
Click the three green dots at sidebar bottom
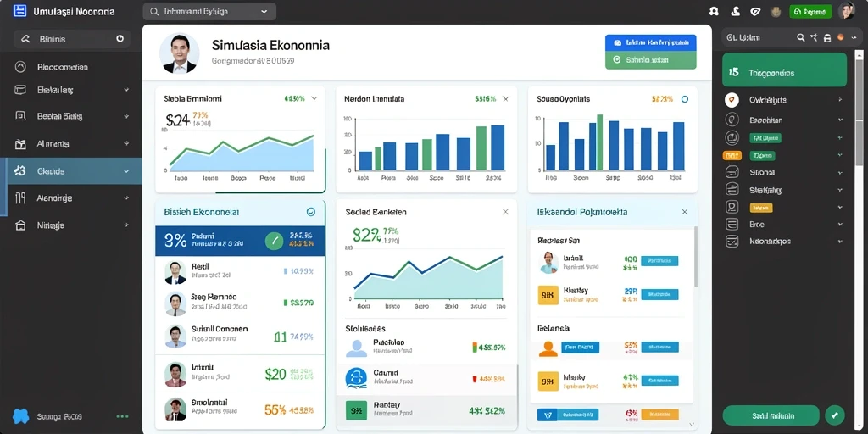tap(122, 416)
